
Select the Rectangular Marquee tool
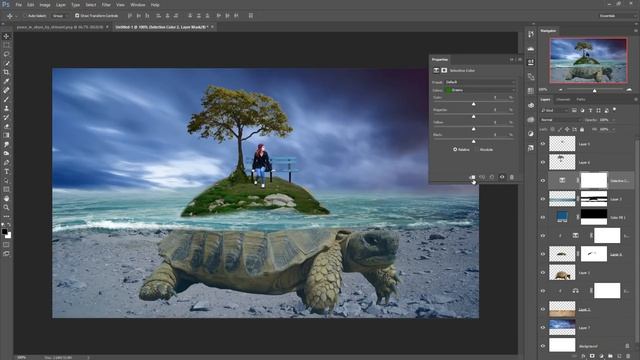tap(6, 45)
